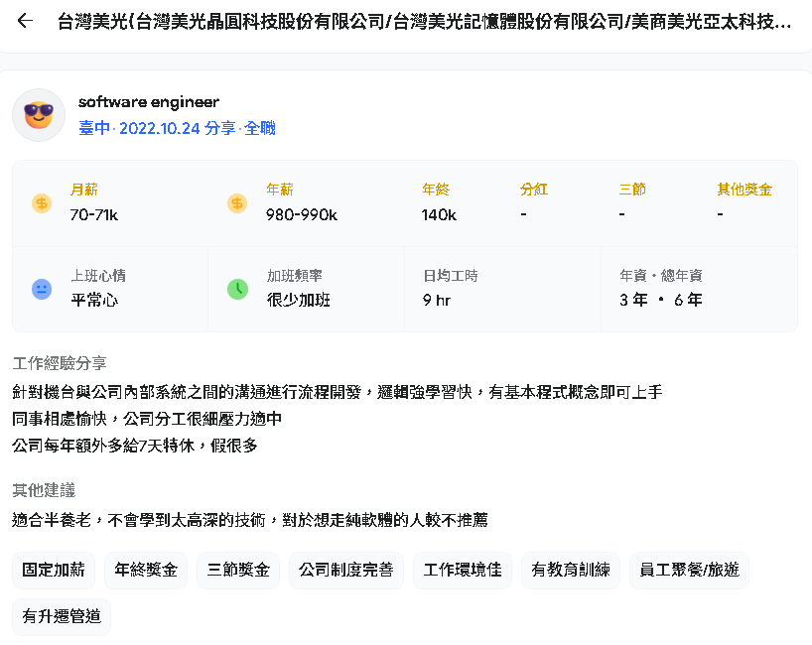812x645 pixels.
Task: Click the blue neutral face mood icon
Action: (x=42, y=289)
